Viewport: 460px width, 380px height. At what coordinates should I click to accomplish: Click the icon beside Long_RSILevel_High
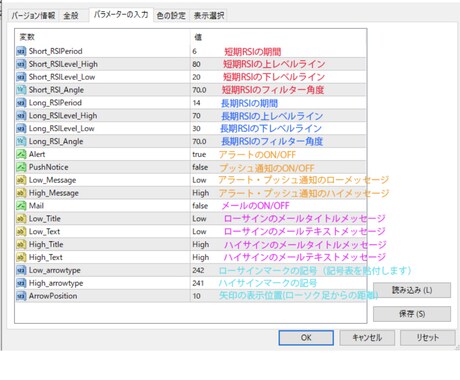[21, 116]
